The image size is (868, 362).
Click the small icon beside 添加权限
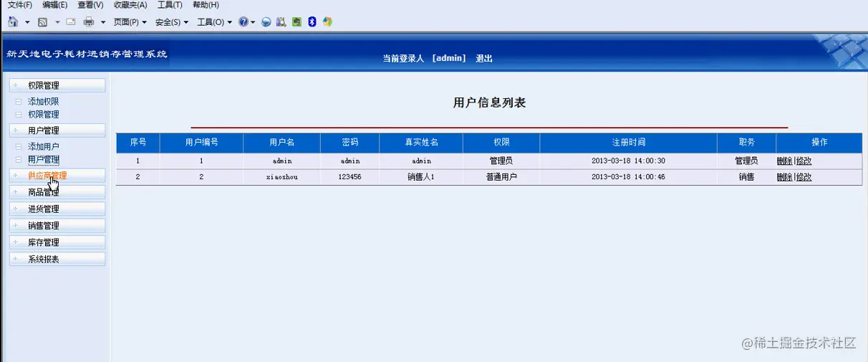(x=19, y=102)
